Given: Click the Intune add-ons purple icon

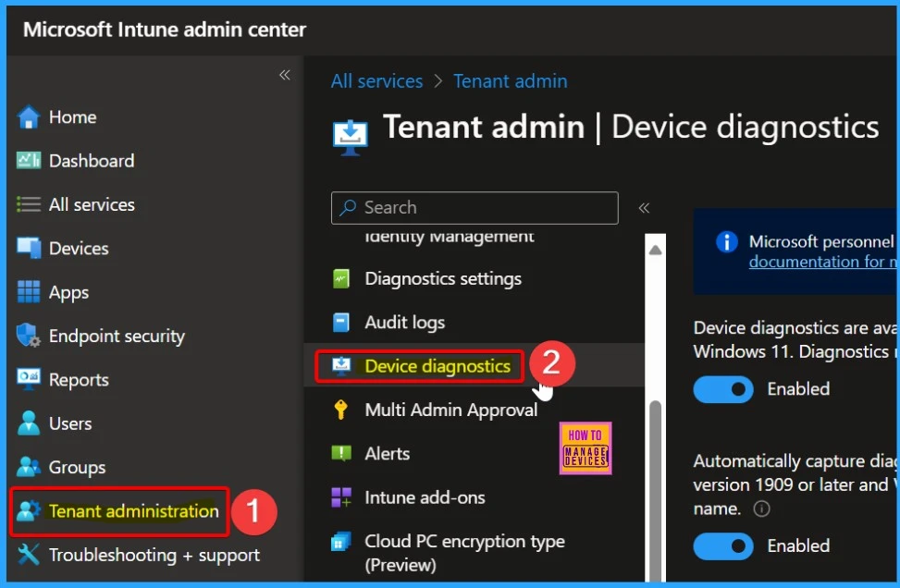Looking at the screenshot, I should tap(341, 497).
